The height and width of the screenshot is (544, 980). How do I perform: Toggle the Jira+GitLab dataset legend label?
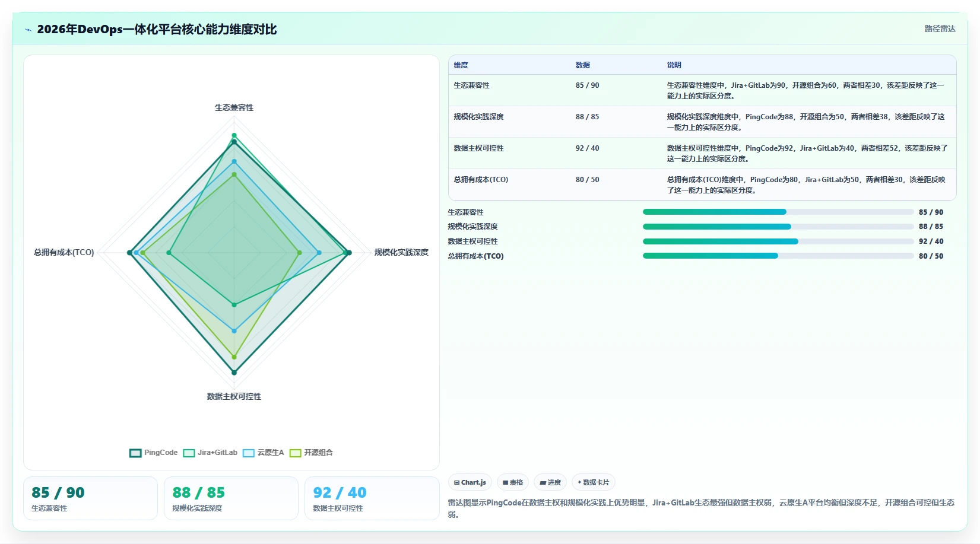point(217,453)
